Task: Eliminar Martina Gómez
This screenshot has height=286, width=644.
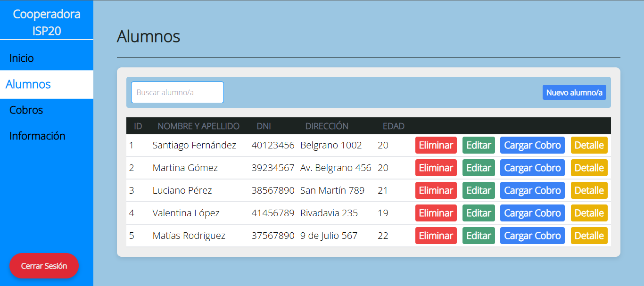Action: point(436,168)
